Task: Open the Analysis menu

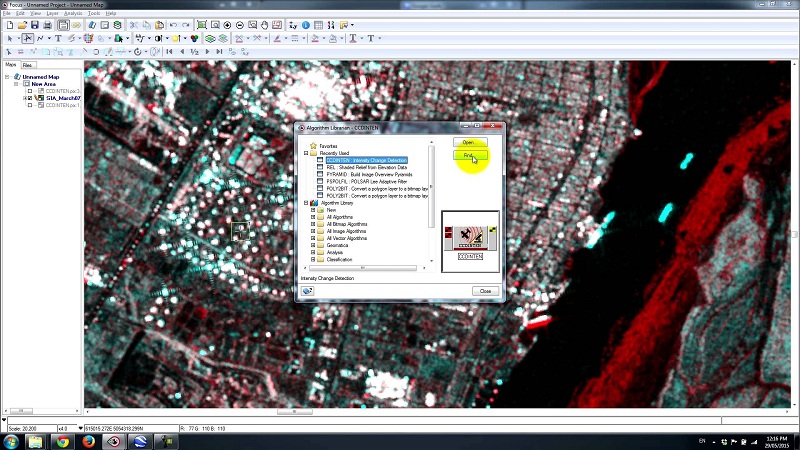Action: (x=73, y=13)
